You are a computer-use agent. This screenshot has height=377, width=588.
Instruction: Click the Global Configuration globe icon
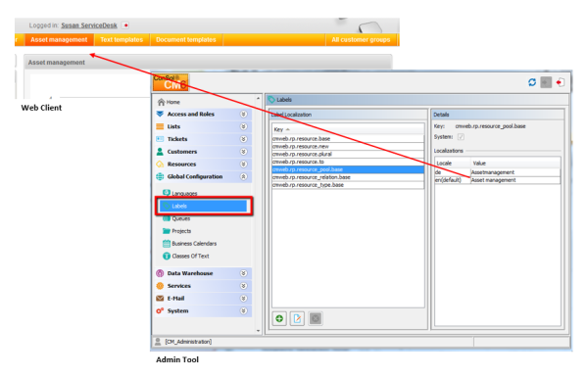click(x=160, y=176)
